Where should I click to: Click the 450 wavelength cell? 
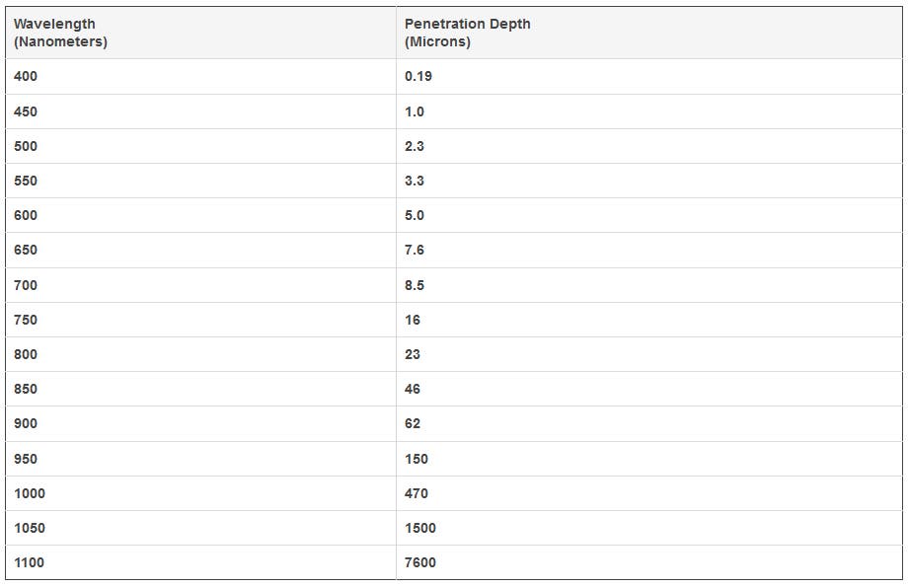tap(26, 111)
